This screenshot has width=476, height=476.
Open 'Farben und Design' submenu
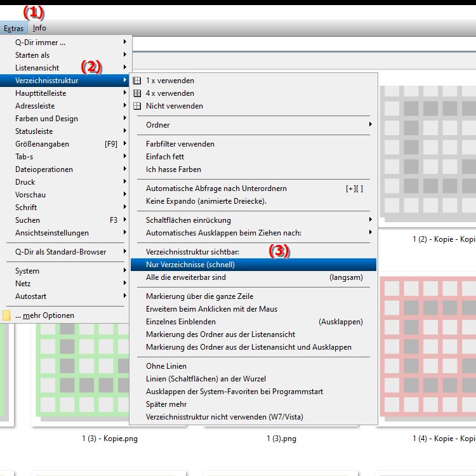[x=65, y=119]
